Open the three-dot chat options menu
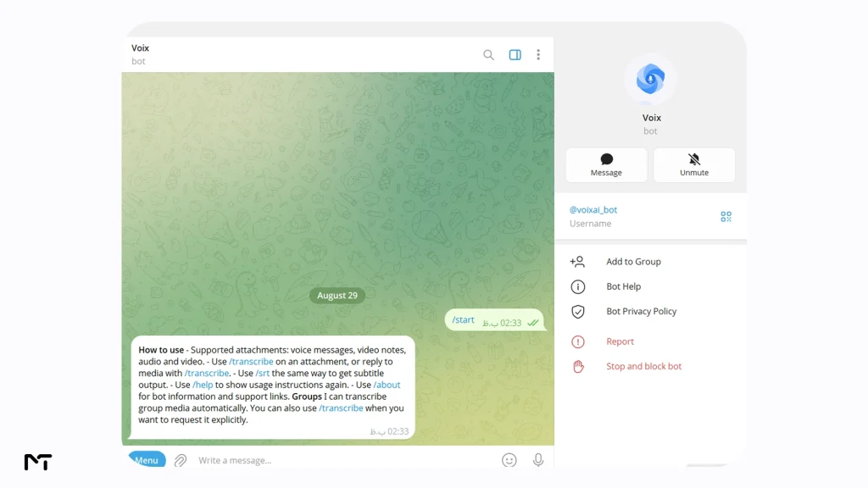Viewport: 868px width, 488px height. click(538, 55)
